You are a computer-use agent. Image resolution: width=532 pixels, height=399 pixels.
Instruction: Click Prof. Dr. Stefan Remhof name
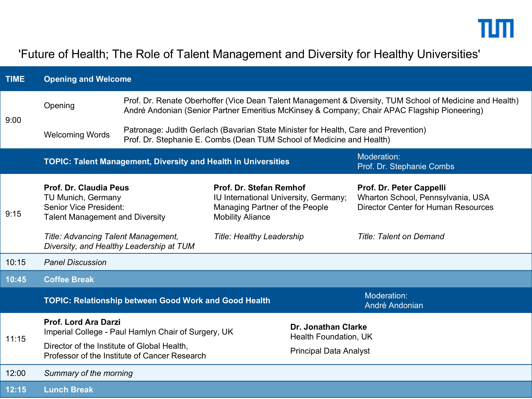coord(259,188)
